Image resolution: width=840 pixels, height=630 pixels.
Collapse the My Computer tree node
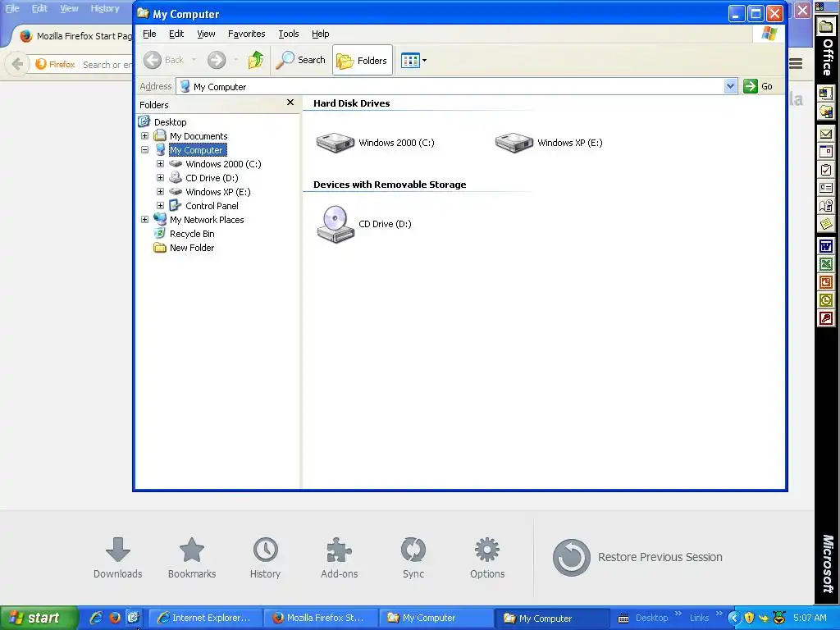click(144, 150)
